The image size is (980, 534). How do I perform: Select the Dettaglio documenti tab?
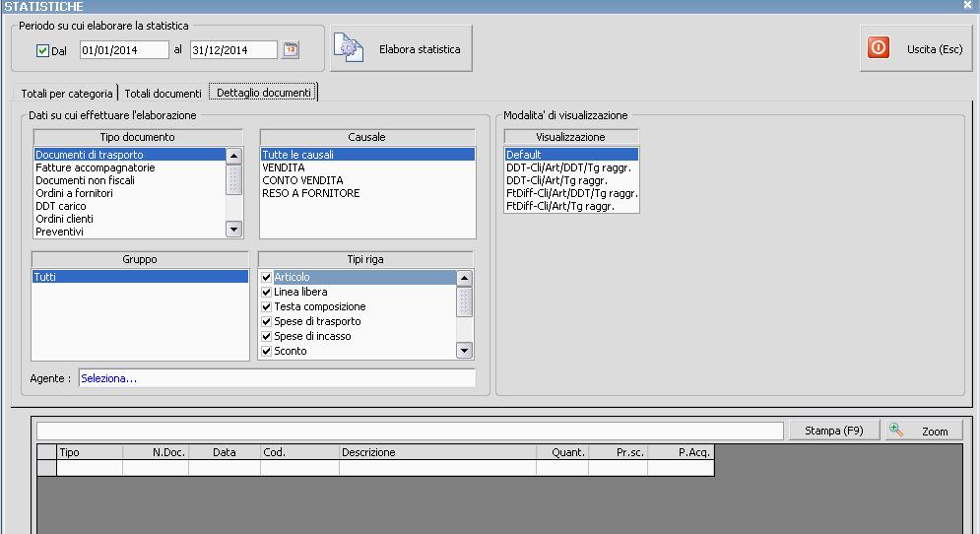(263, 93)
